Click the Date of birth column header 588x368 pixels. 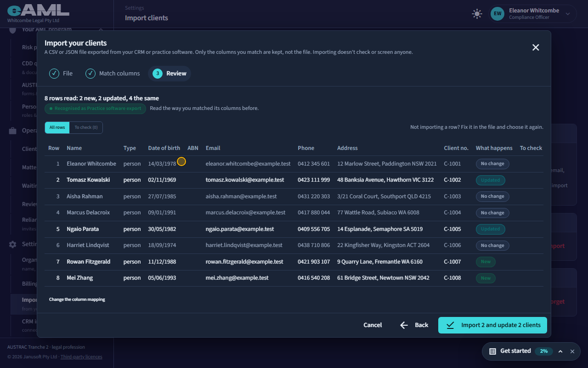(164, 148)
